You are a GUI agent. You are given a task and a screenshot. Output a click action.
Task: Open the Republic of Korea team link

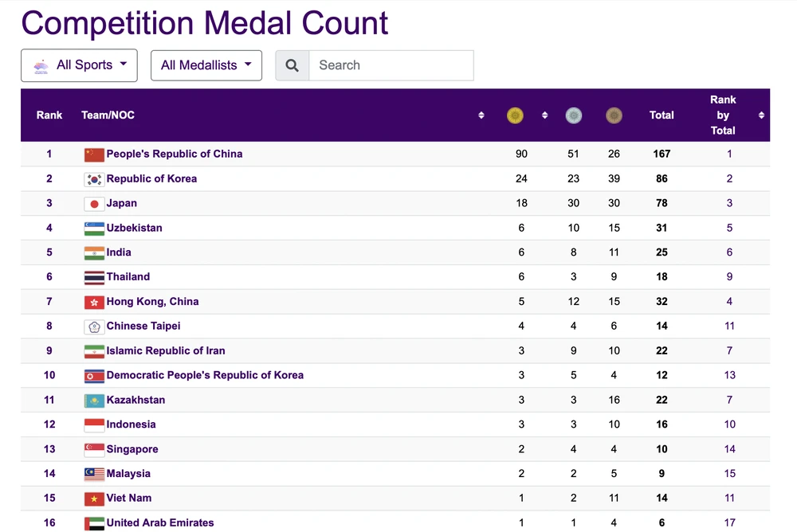(x=151, y=179)
